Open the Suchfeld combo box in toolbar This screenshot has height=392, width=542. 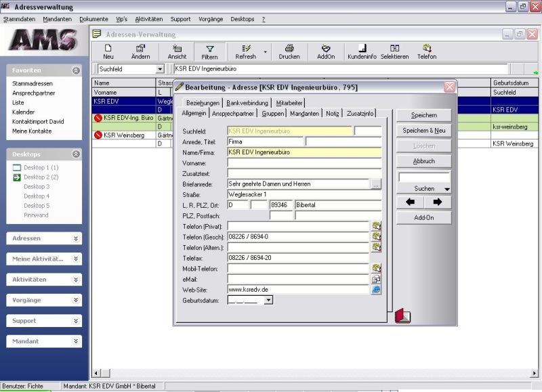(x=160, y=69)
